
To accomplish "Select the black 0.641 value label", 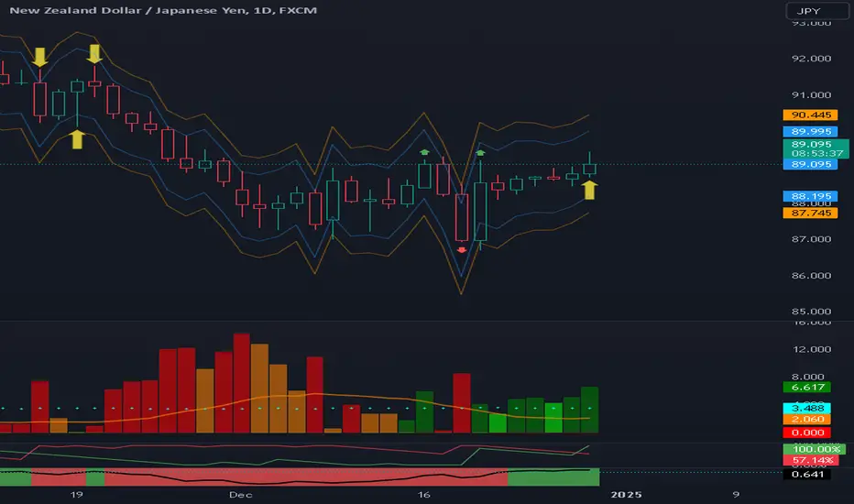I will click(807, 475).
